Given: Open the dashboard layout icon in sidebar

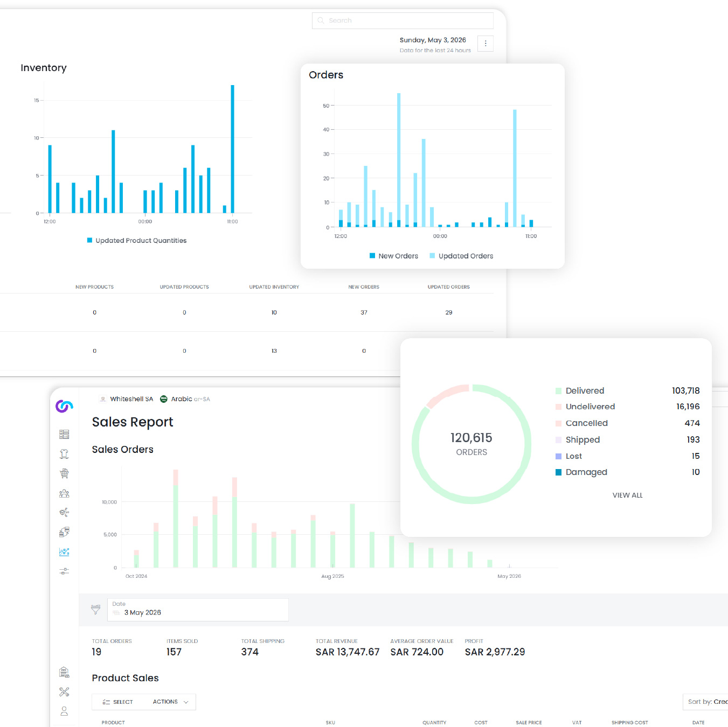Looking at the screenshot, I should [x=64, y=434].
